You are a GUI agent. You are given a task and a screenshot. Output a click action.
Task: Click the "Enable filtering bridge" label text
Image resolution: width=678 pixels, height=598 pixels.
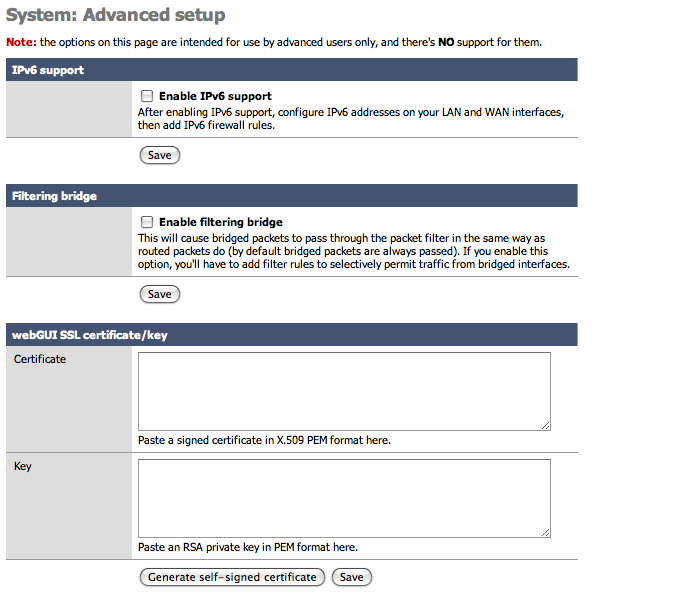click(x=220, y=222)
